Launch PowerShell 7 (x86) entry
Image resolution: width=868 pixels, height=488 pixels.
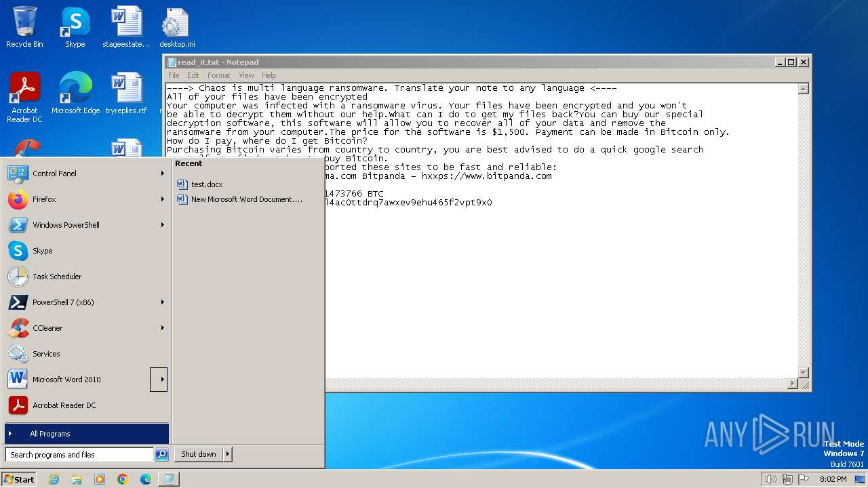click(86, 302)
